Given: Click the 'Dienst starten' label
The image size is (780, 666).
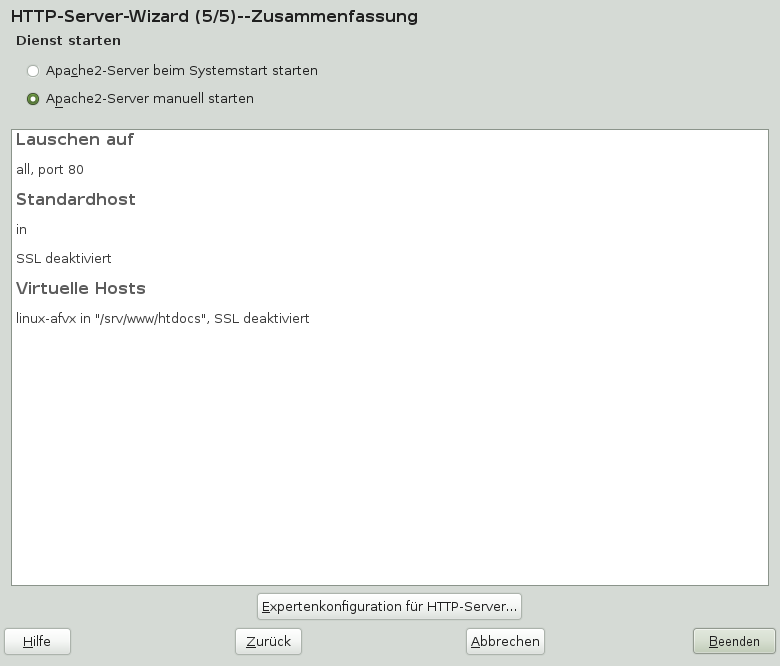Looking at the screenshot, I should coord(68,41).
